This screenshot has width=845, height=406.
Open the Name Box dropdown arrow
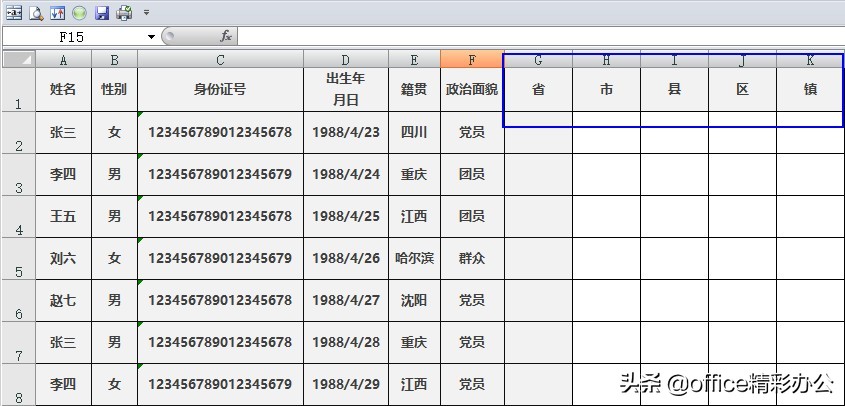click(x=151, y=37)
